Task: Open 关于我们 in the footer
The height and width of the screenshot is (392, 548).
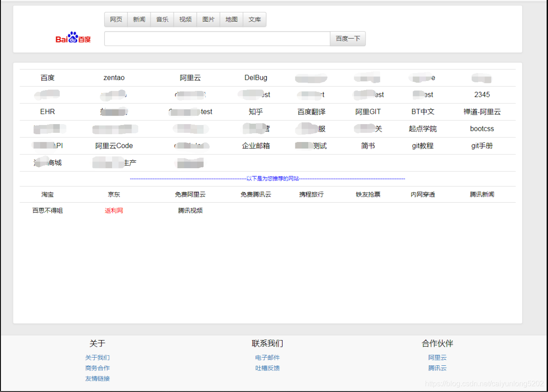Action: pyautogui.click(x=97, y=358)
